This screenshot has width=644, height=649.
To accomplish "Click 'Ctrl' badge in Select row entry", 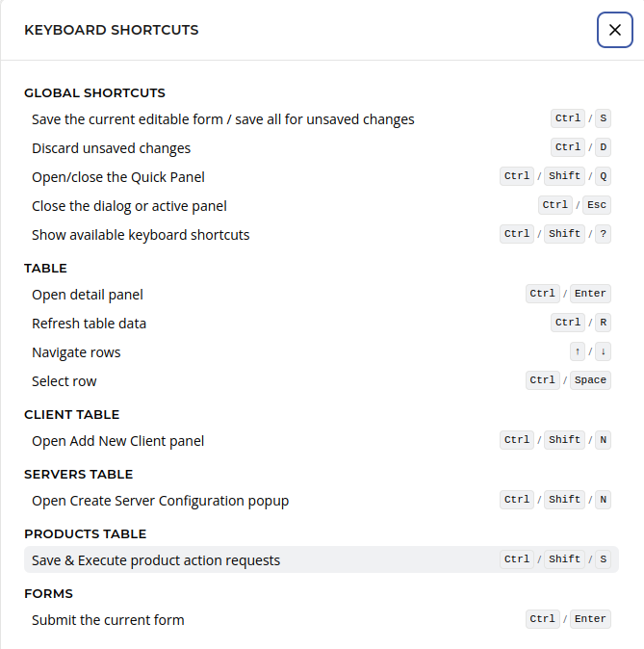I will click(x=543, y=380).
